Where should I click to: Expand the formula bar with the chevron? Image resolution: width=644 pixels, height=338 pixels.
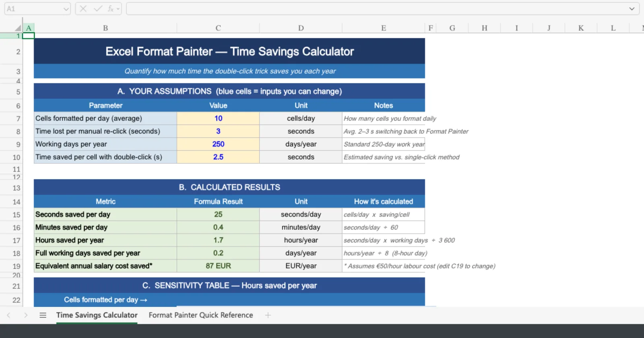click(632, 9)
